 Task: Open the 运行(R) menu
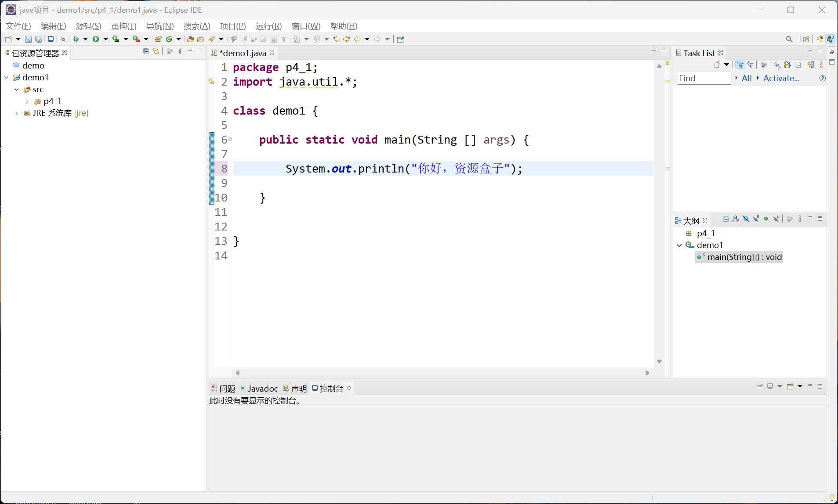point(268,26)
